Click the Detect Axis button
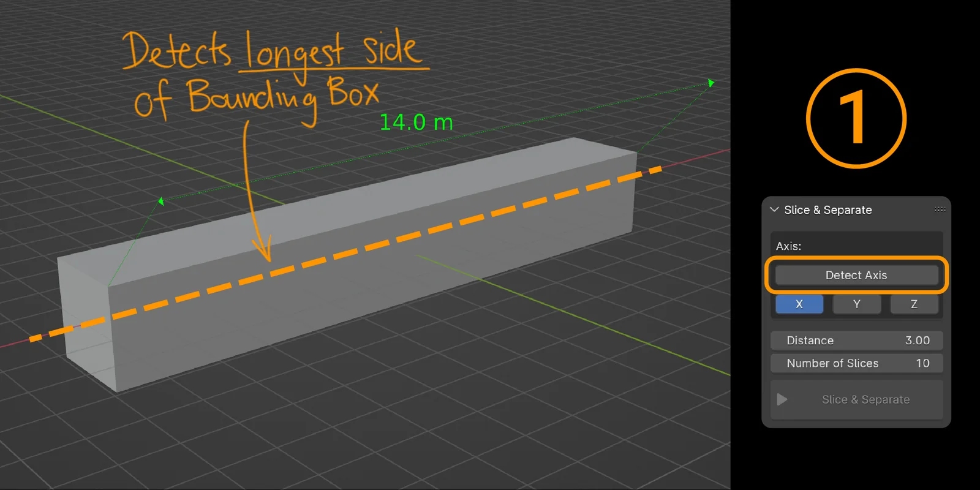The height and width of the screenshot is (490, 980). (x=856, y=275)
